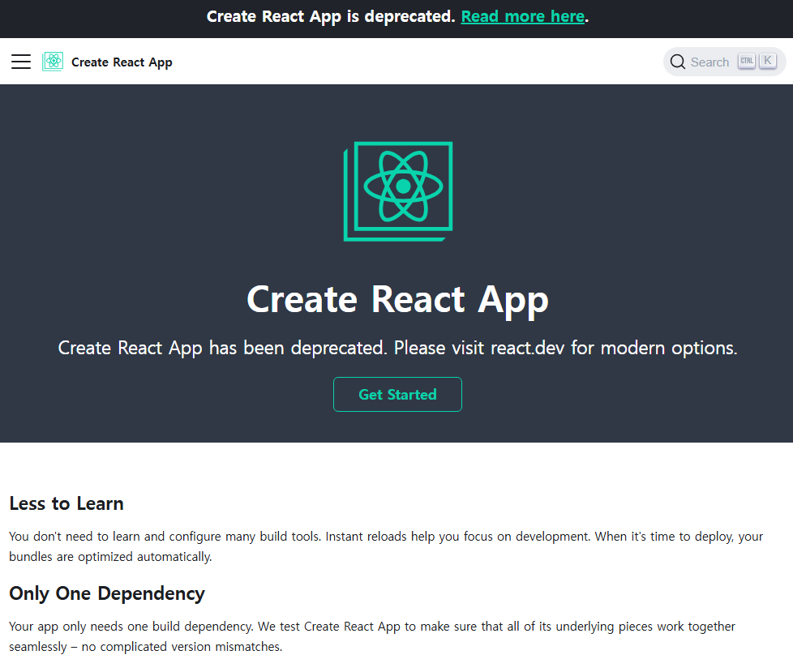The image size is (793, 672).
Task: Click the deprecation notice mentioning react.dev
Action: coord(397,348)
